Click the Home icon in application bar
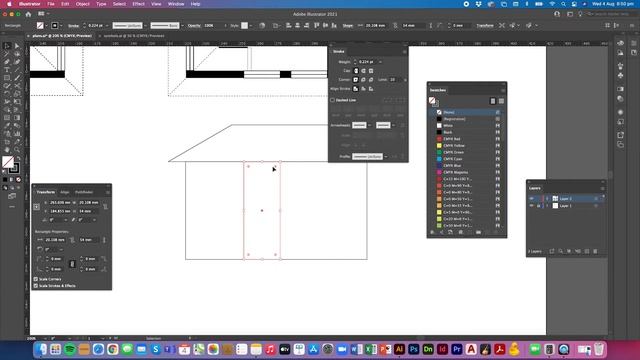Screen dimensions: 640x360 coord(28,14)
